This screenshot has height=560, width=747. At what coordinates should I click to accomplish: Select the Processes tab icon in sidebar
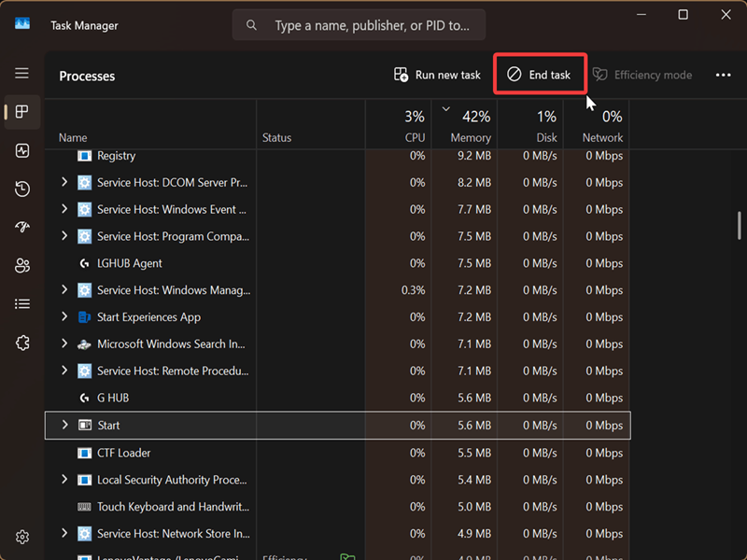click(x=21, y=112)
